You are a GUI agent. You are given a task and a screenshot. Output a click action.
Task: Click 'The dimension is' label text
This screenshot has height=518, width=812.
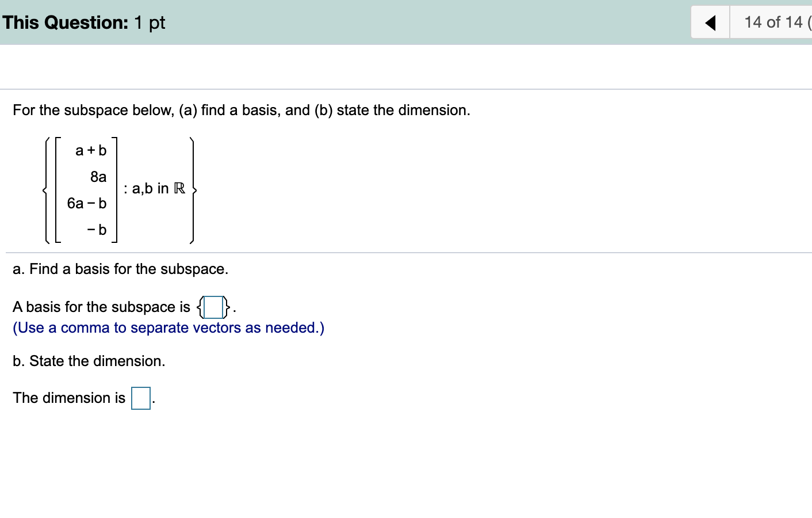[x=69, y=398]
